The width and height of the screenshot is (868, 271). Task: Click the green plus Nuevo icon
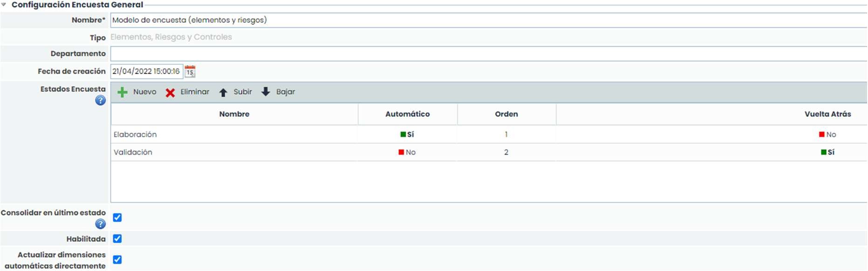[x=123, y=92]
